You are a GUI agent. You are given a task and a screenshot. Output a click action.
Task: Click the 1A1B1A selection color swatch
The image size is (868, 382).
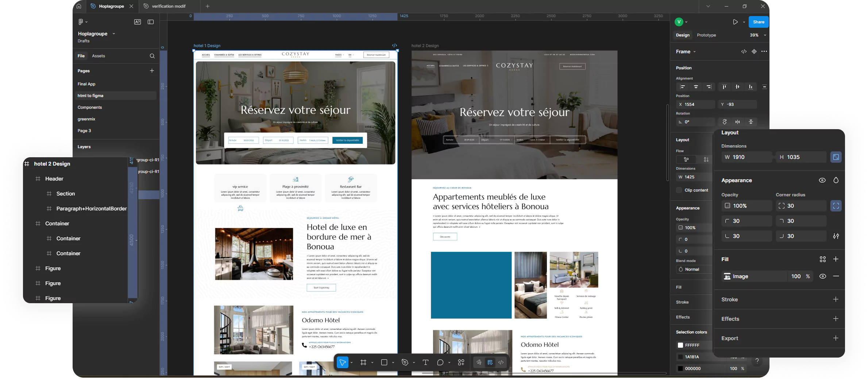pyautogui.click(x=680, y=357)
